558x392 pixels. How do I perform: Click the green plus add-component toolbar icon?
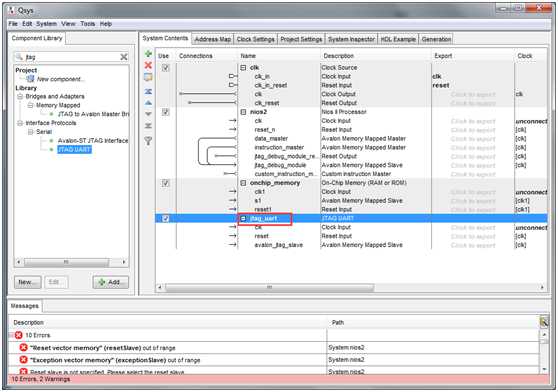[148, 54]
